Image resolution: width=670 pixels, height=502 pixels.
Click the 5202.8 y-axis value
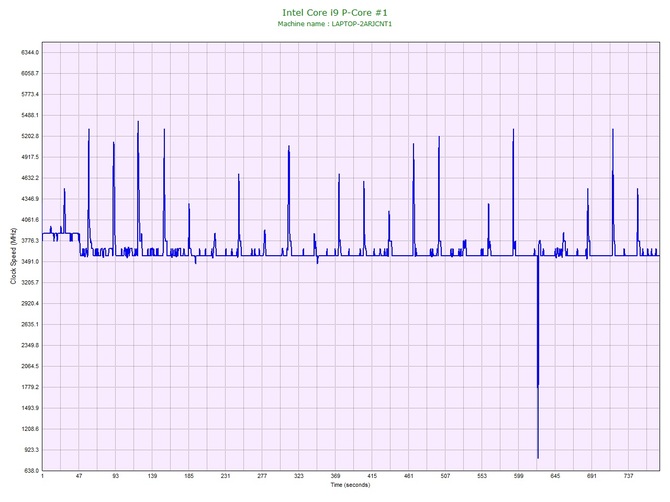pyautogui.click(x=30, y=136)
